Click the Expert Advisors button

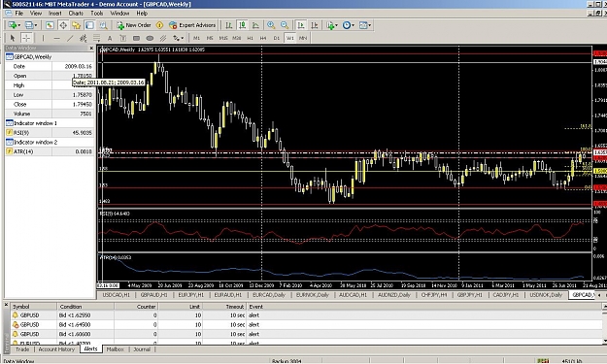(192, 25)
